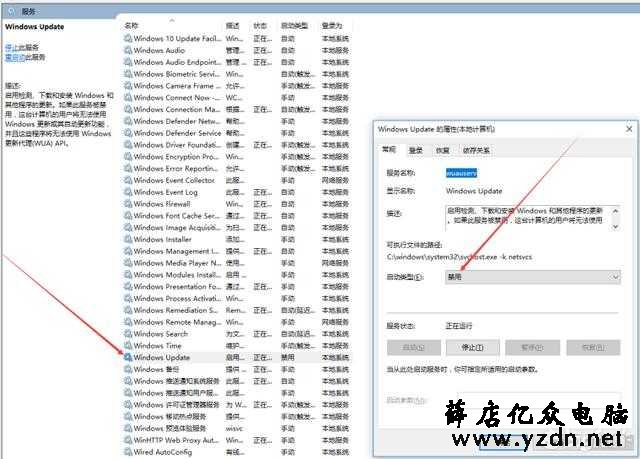Viewport: 640px width, 459px height.
Task: Close the Windows Update properties dialog
Action: pos(629,129)
